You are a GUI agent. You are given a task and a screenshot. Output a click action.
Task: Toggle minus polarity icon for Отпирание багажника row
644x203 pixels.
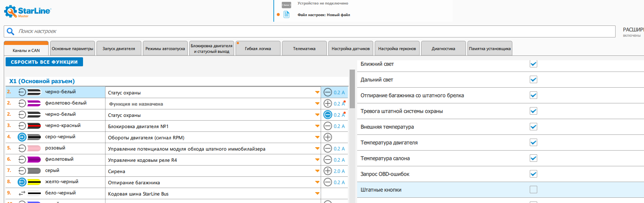(x=328, y=182)
